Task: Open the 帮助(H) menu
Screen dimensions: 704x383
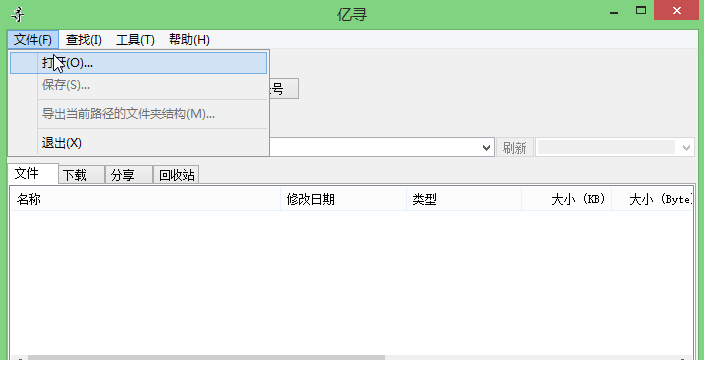Action: pos(189,40)
